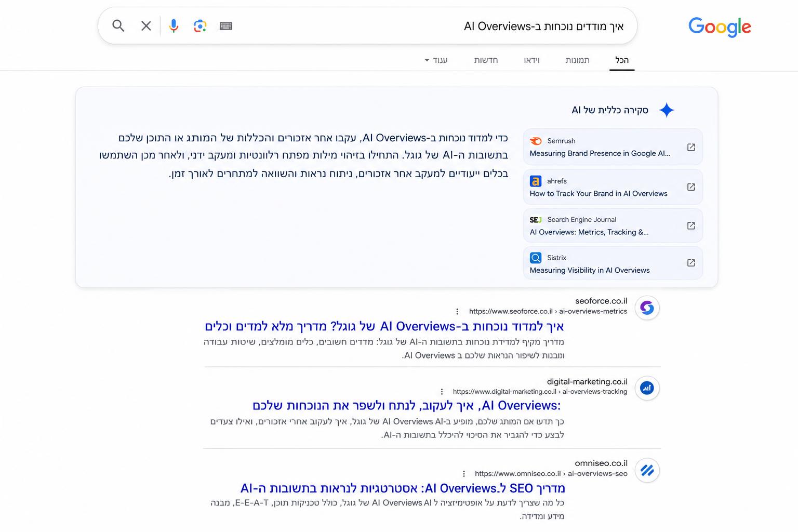Click the seoforce.co.il site name
Image resolution: width=798 pixels, height=532 pixels.
[601, 301]
